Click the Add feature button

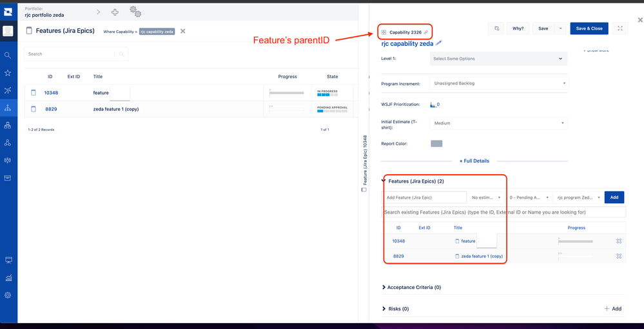click(x=614, y=197)
